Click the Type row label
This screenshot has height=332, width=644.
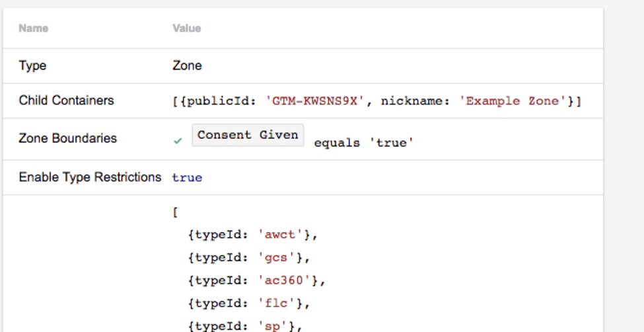click(x=32, y=66)
